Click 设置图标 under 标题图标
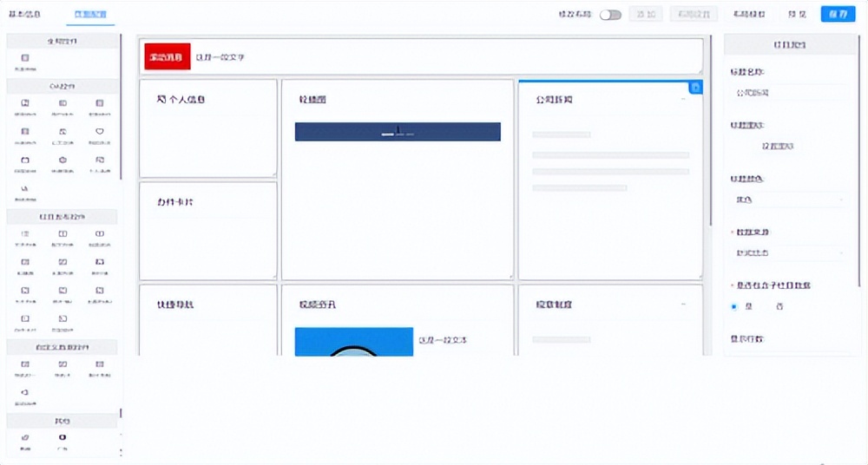This screenshot has width=868, height=465. click(x=778, y=147)
